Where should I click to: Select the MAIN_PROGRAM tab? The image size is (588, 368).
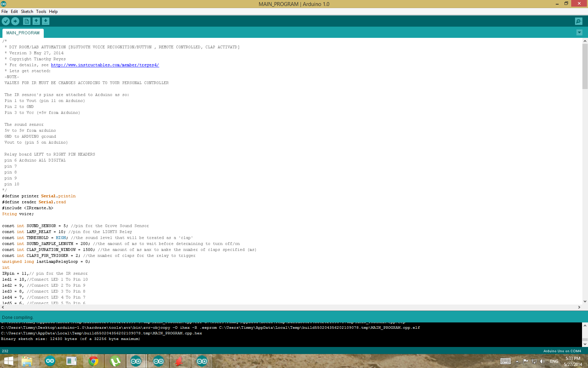pos(23,33)
